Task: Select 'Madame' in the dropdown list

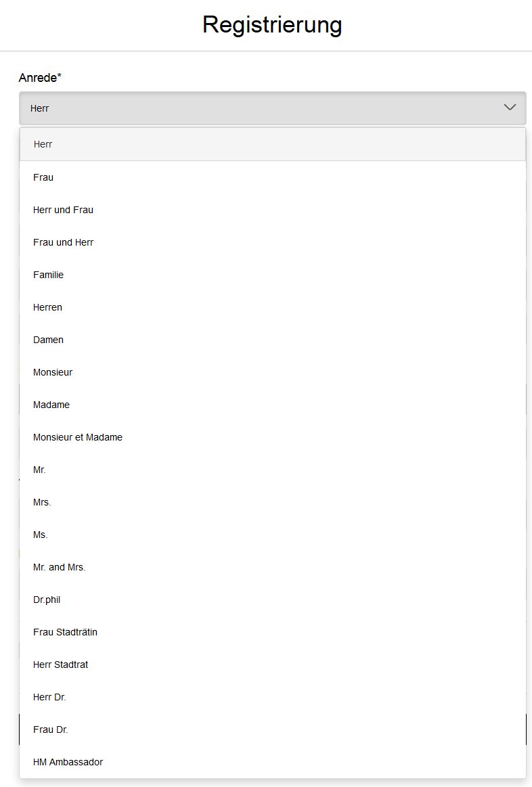Action: click(x=273, y=405)
